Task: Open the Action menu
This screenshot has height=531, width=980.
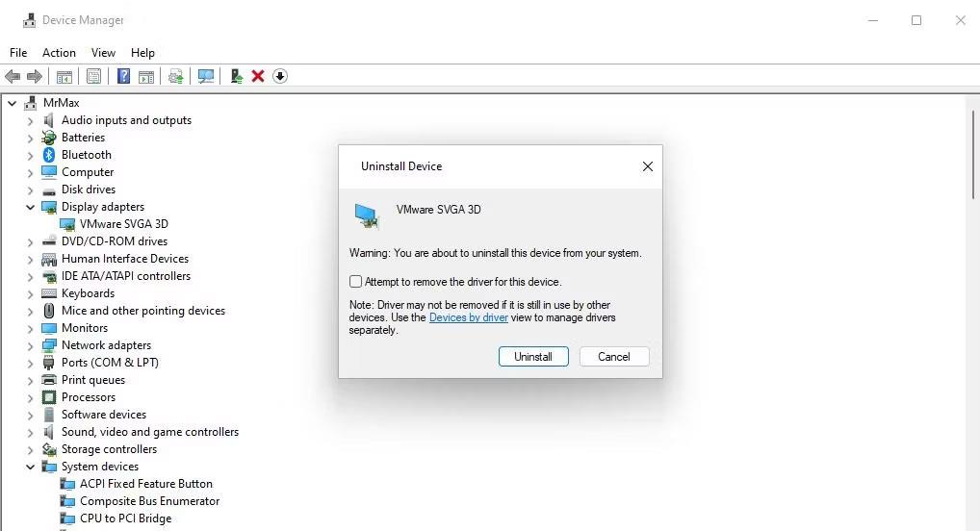Action: (59, 53)
